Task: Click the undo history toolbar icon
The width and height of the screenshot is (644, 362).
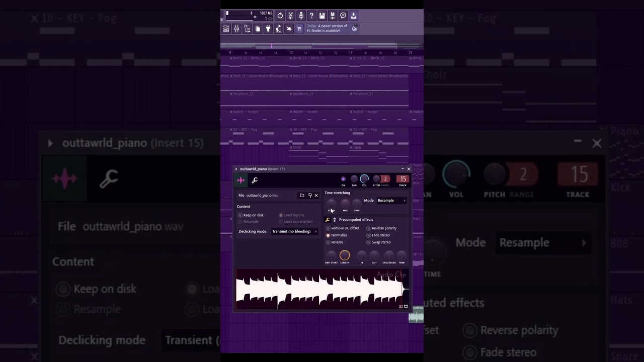Action: click(280, 16)
